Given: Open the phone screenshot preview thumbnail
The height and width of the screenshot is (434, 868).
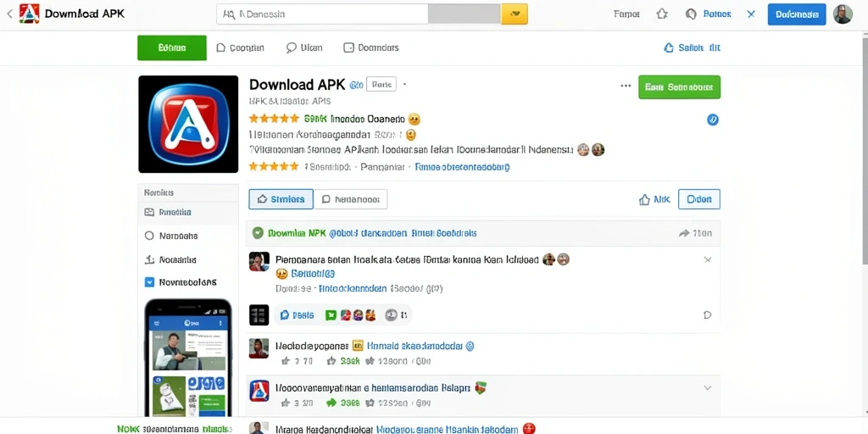Looking at the screenshot, I should (x=187, y=359).
